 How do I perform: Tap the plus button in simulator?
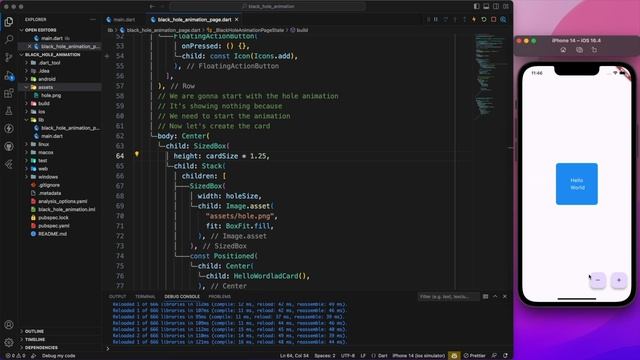(619, 280)
